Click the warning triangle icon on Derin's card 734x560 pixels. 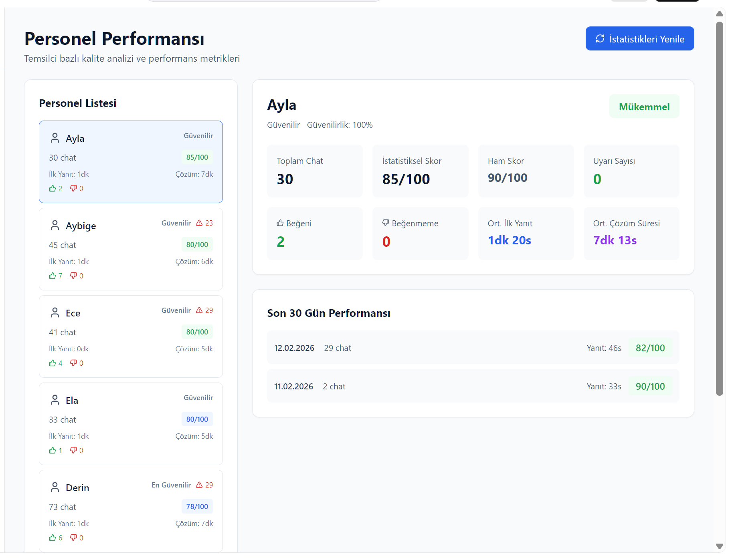199,485
